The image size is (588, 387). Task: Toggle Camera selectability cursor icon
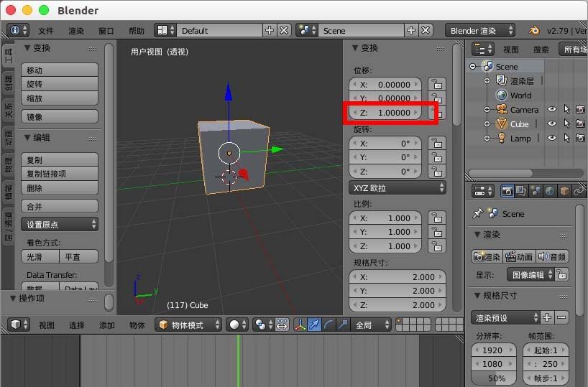point(566,109)
